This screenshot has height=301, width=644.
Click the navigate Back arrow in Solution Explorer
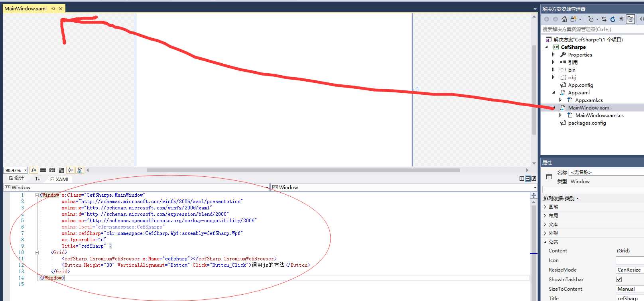click(547, 19)
